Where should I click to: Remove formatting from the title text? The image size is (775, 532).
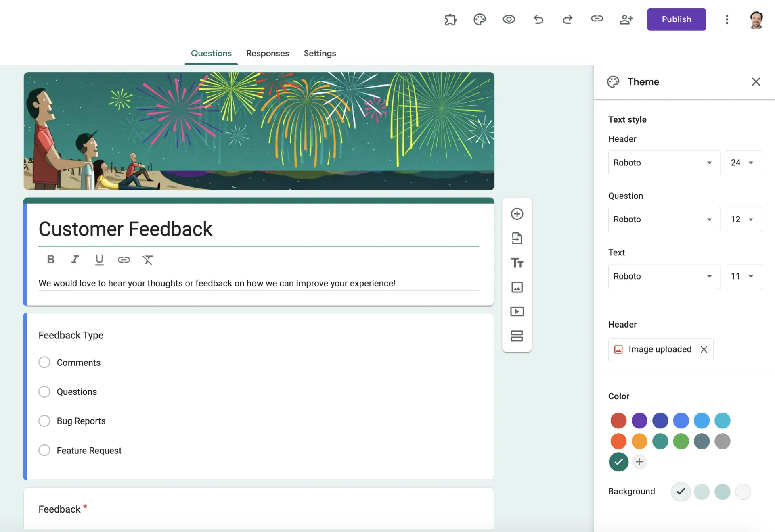(148, 260)
